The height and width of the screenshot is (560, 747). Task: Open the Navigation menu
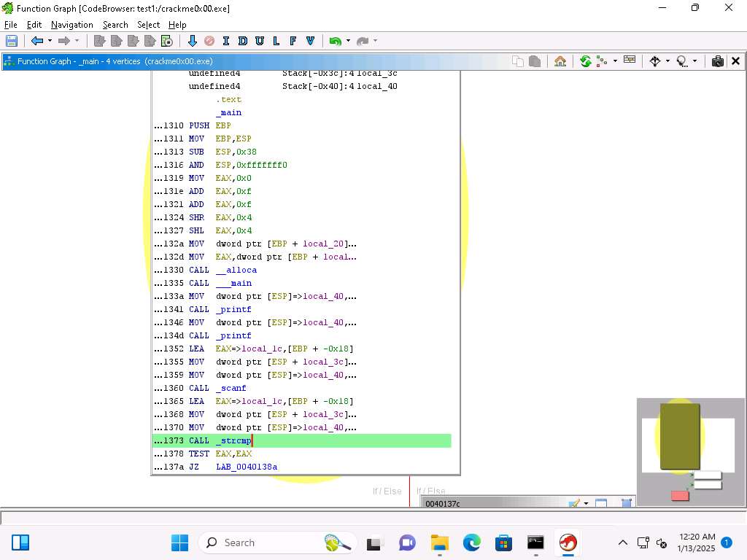pyautogui.click(x=71, y=25)
